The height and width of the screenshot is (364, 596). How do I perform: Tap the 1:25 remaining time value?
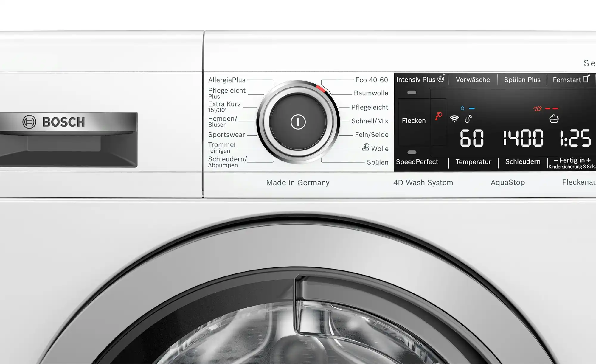tap(575, 138)
